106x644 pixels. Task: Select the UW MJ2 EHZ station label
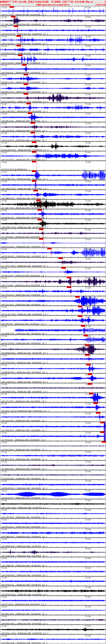[24, 276]
